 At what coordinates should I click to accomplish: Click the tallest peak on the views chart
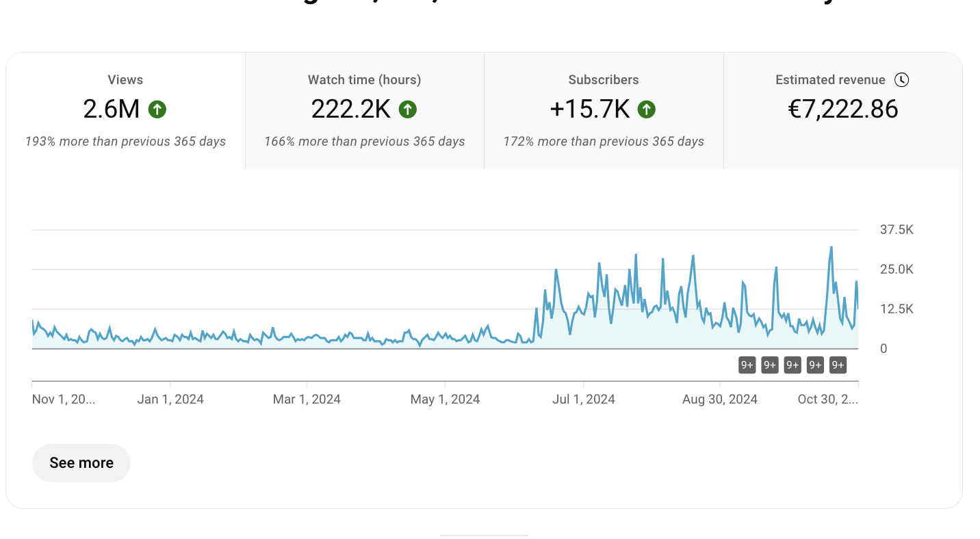pyautogui.click(x=831, y=248)
